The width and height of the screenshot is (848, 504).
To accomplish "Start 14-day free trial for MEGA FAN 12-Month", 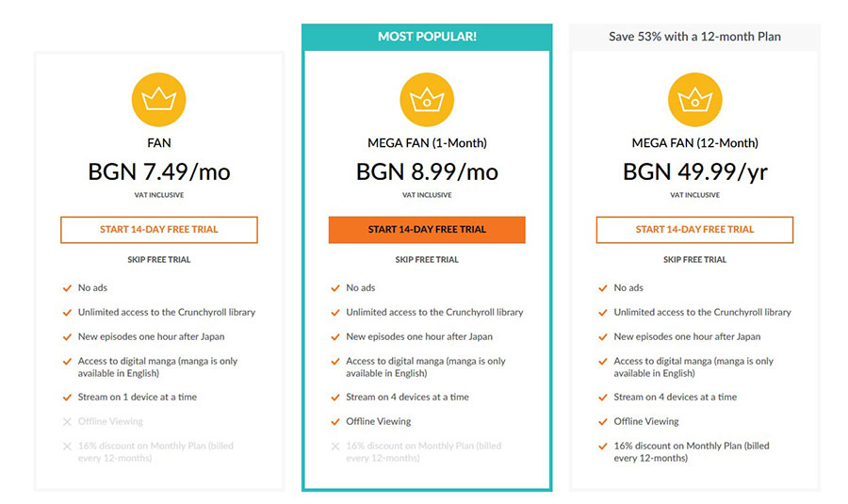I will click(694, 230).
